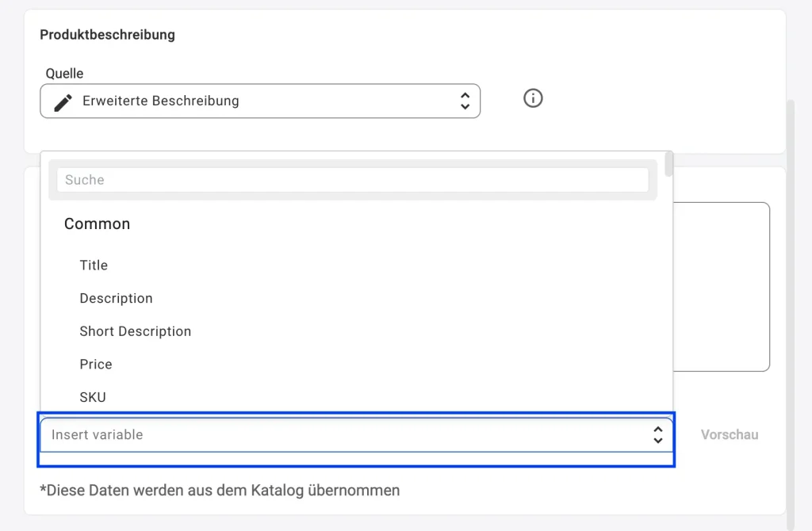
Task: Click the pencil edit icon in Quelle field
Action: (x=63, y=101)
